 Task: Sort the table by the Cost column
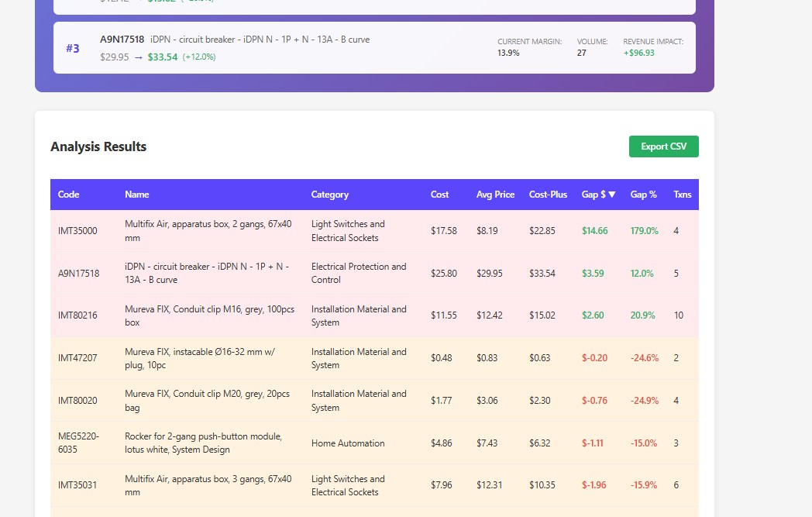pos(439,195)
